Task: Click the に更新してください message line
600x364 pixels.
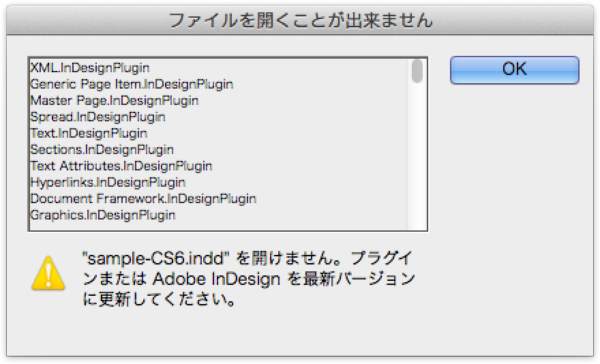Action: (158, 299)
